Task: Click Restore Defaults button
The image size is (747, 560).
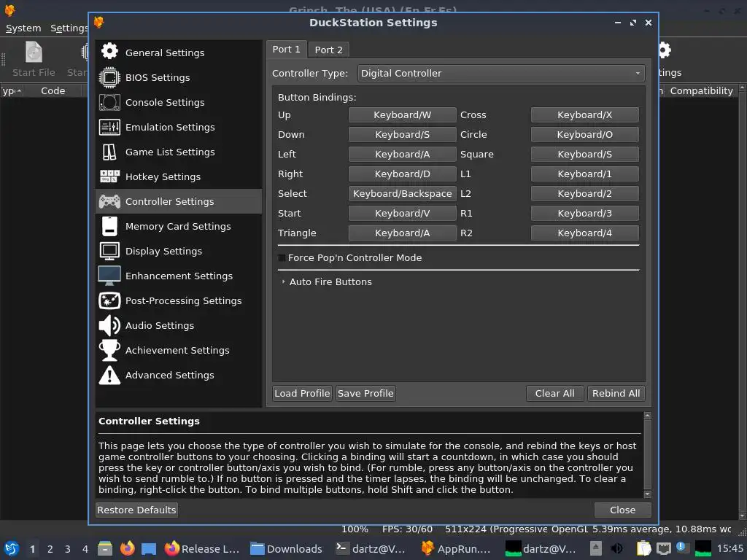Action: click(136, 510)
